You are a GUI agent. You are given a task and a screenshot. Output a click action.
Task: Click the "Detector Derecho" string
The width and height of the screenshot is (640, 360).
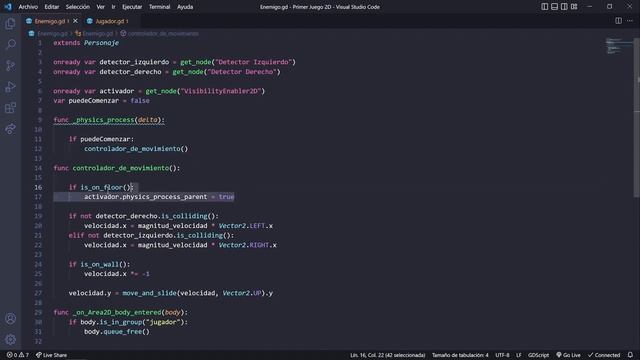(242, 72)
